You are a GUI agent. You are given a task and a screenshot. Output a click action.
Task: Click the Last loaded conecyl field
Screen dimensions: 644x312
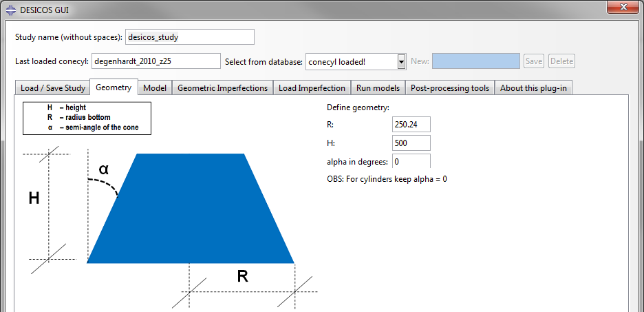156,61
